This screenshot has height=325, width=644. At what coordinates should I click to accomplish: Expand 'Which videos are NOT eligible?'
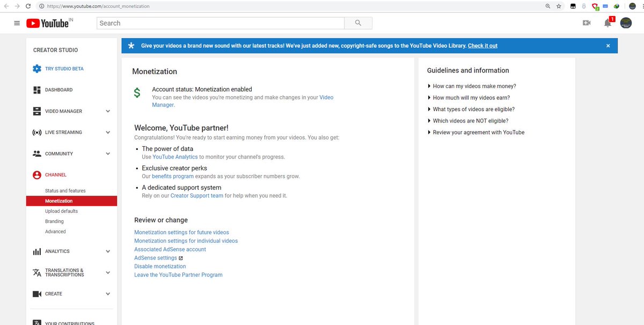(x=468, y=121)
